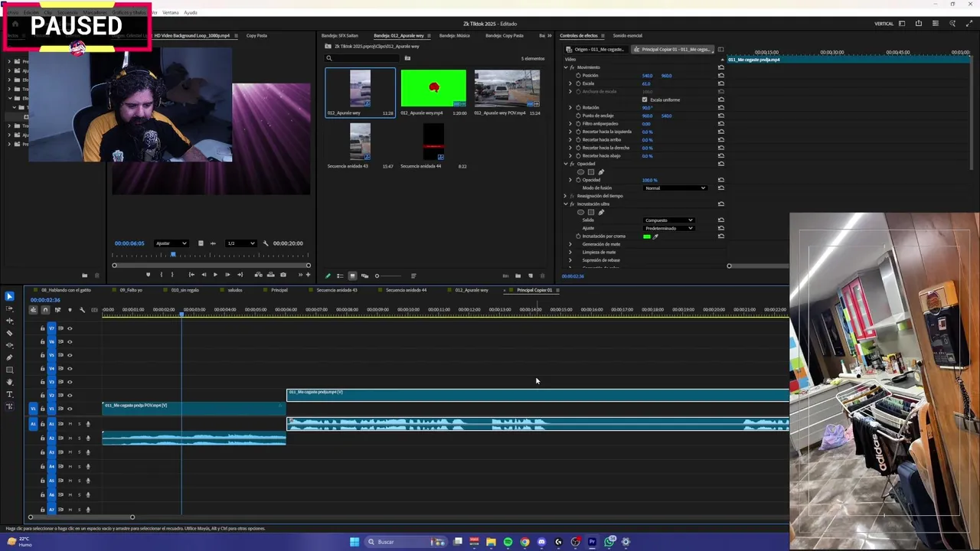Open the 012_Apurale wey timeline tab
Image resolution: width=980 pixels, height=551 pixels.
[x=472, y=290]
